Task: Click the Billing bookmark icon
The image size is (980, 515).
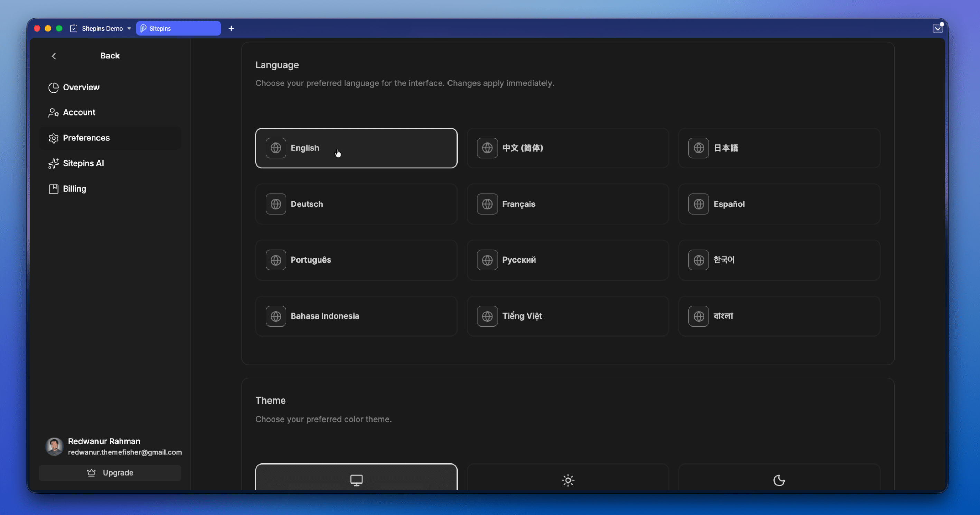Action: pos(53,189)
